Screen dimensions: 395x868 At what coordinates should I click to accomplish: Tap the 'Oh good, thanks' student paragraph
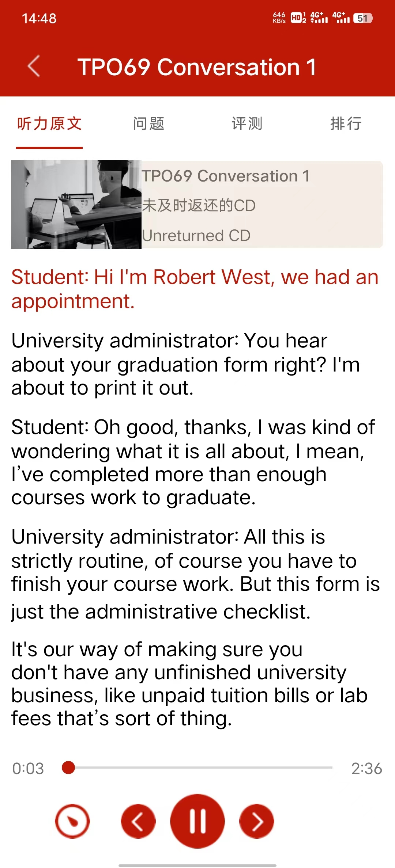(194, 462)
